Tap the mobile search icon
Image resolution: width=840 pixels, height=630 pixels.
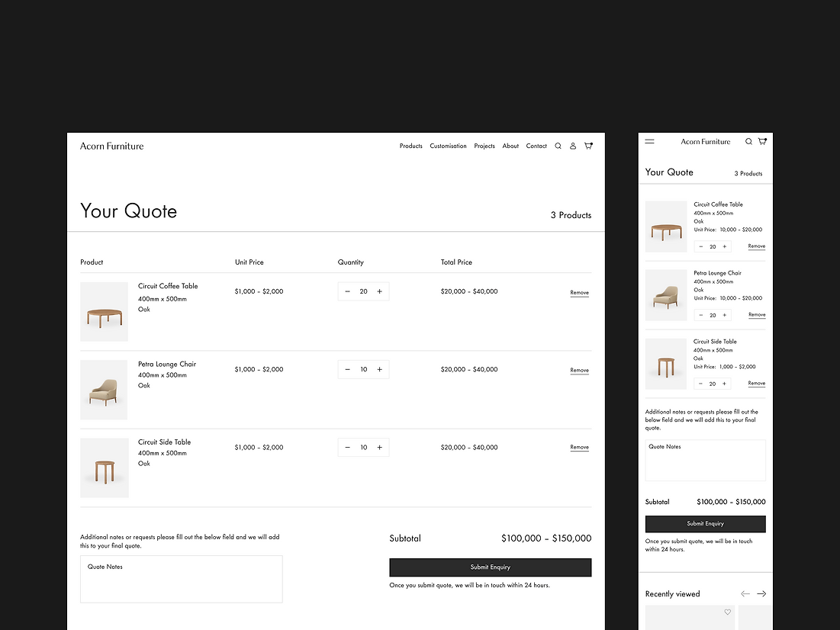(748, 141)
